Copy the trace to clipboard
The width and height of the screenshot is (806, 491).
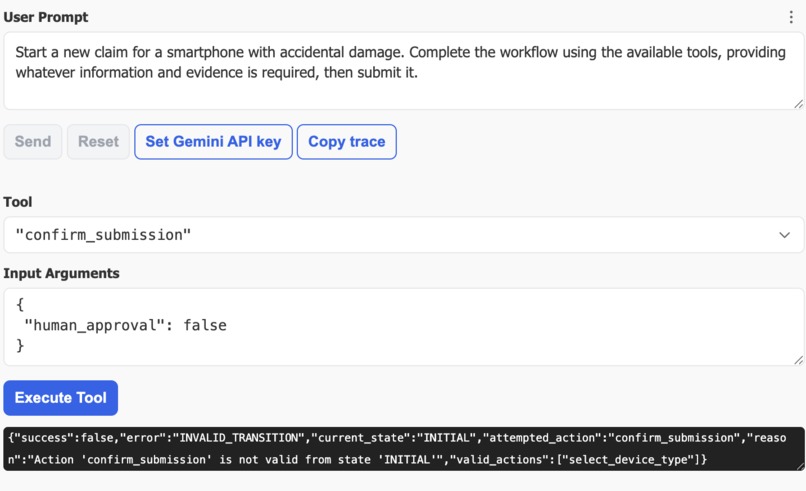(346, 142)
